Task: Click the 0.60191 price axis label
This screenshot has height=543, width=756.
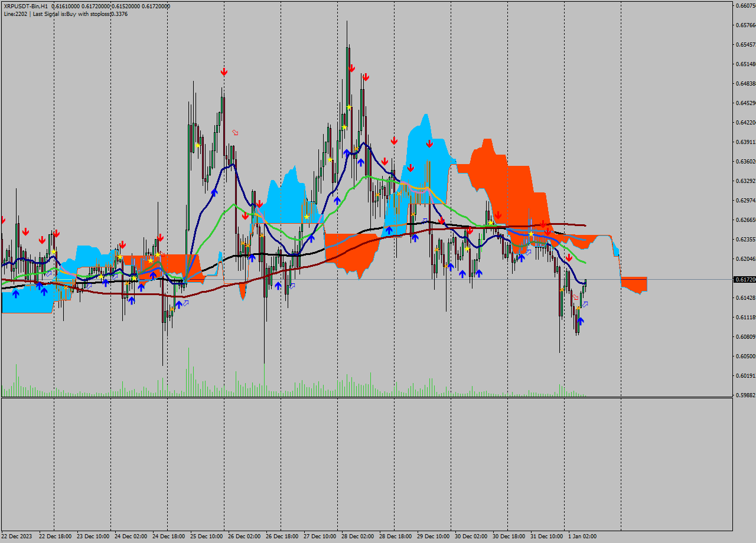Action: (745, 376)
